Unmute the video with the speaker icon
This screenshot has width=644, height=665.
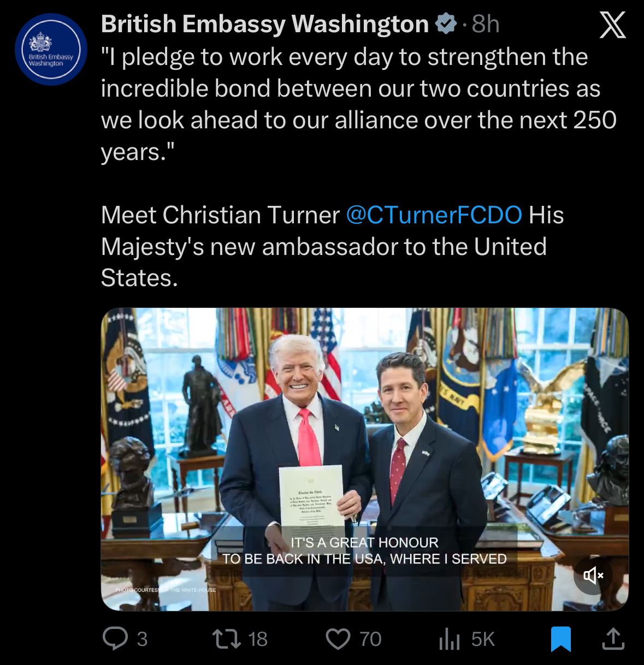(593, 575)
